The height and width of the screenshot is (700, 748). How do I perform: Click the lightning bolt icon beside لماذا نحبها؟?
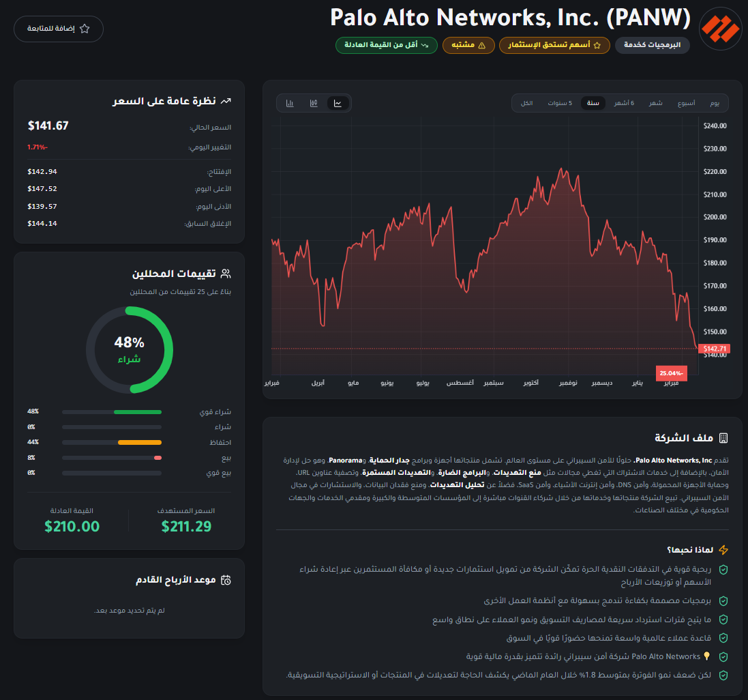coord(723,550)
